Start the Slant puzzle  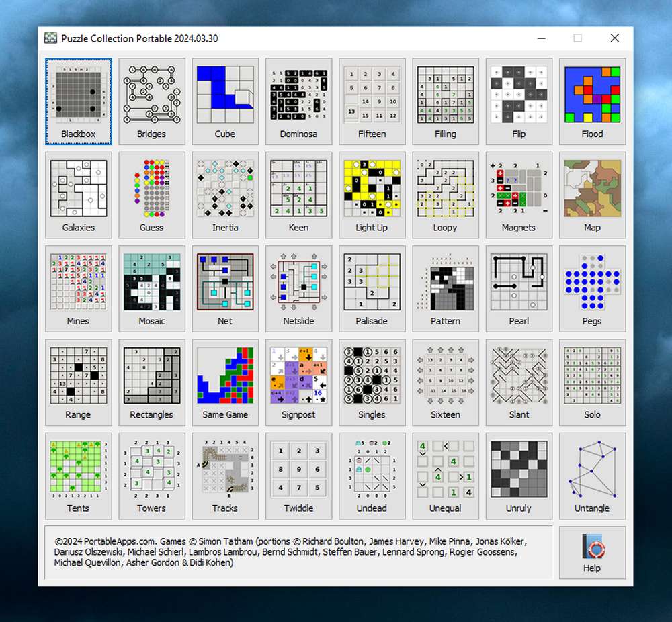coord(519,382)
